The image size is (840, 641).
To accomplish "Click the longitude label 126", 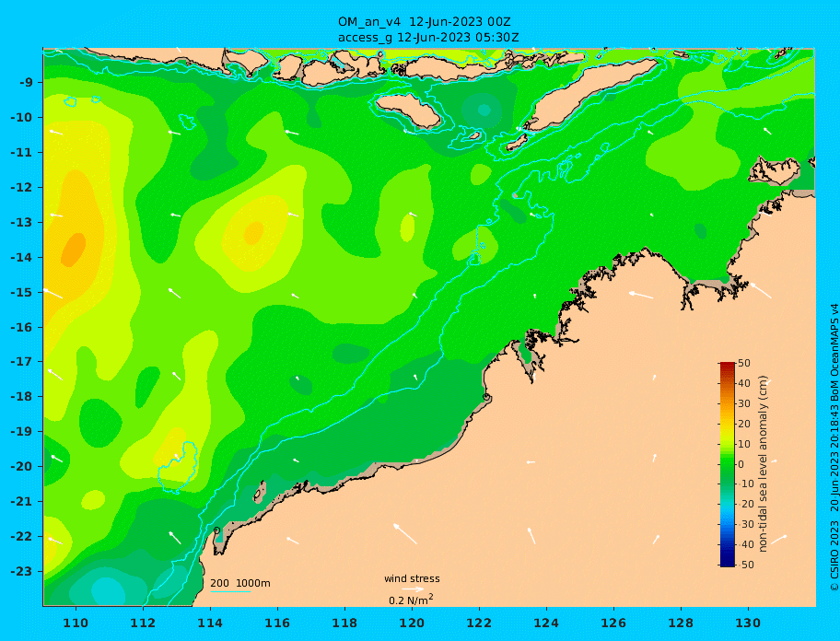I will pyautogui.click(x=613, y=623).
